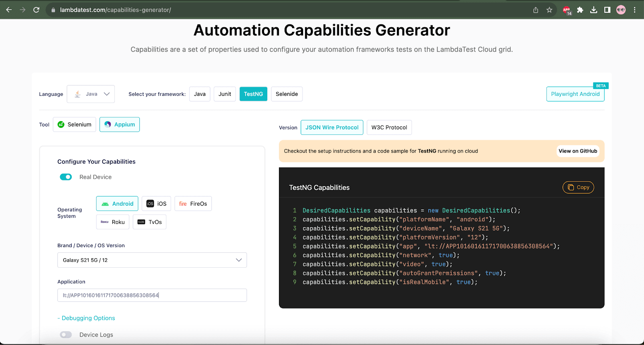Open Playwright Android beta option
This screenshot has height=345, width=644.
pos(575,94)
